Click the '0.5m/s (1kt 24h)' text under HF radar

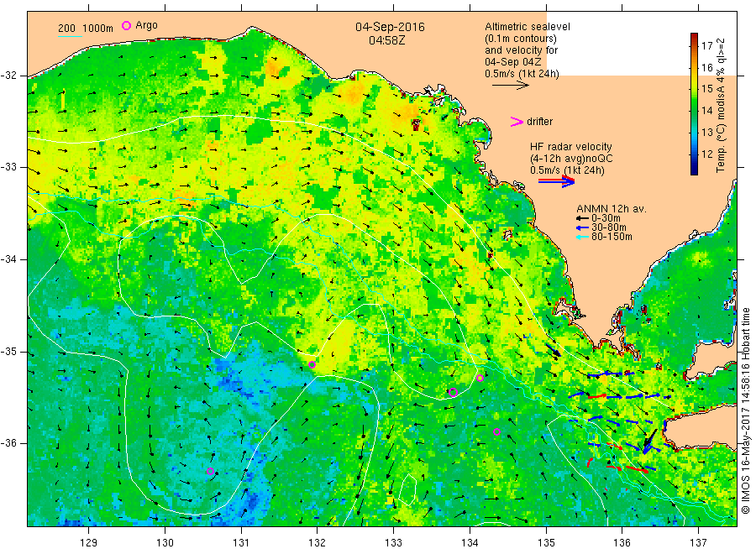pyautogui.click(x=567, y=170)
